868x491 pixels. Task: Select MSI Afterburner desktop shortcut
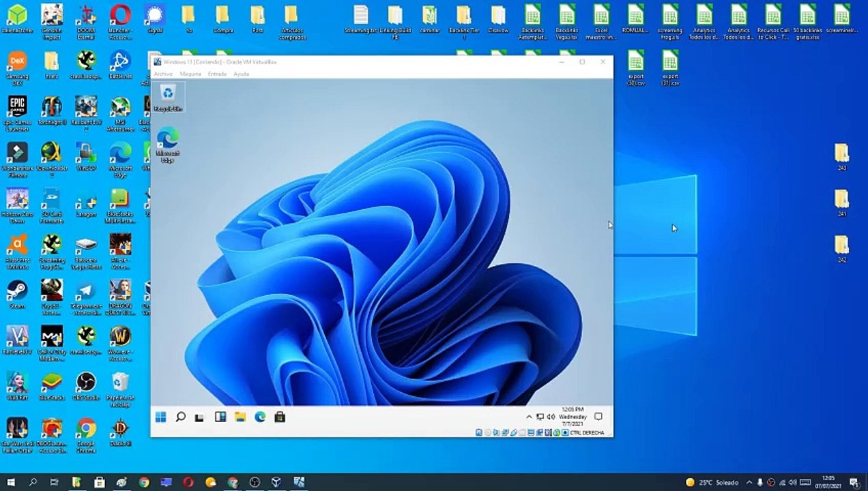click(120, 115)
